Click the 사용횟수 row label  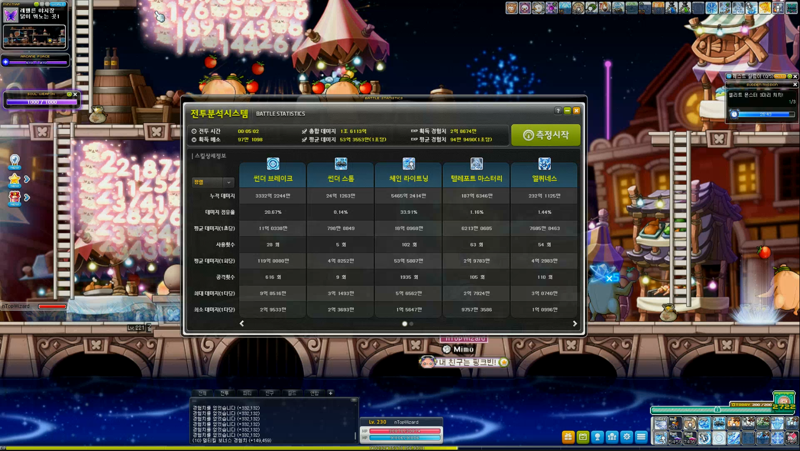224,244
